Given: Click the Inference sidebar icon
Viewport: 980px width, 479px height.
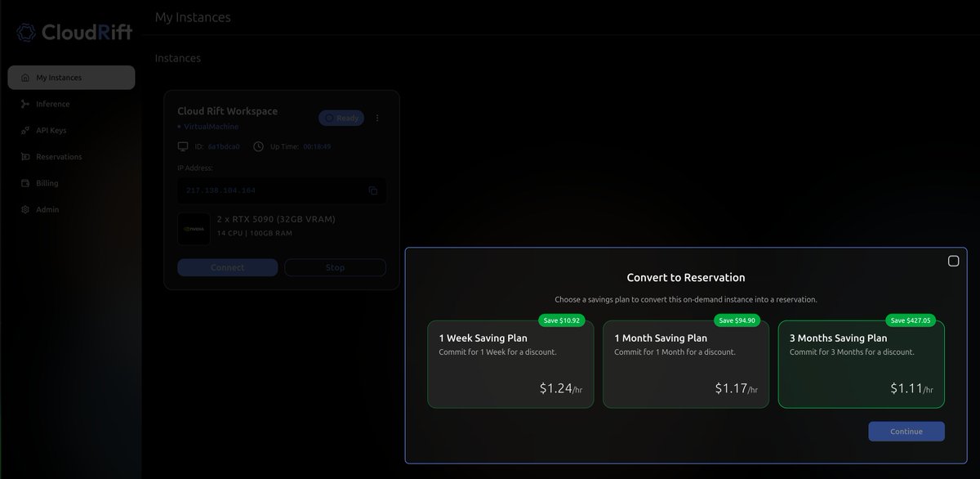Looking at the screenshot, I should pos(24,105).
